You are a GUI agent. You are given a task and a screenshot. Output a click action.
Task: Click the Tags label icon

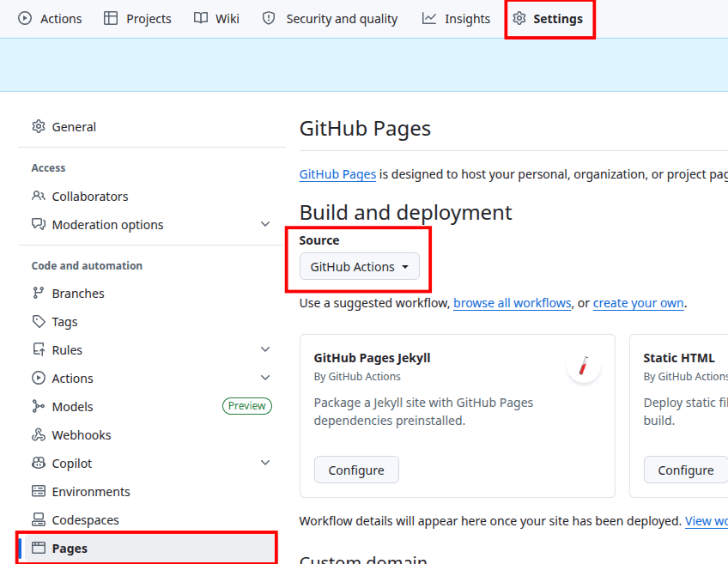pos(39,322)
